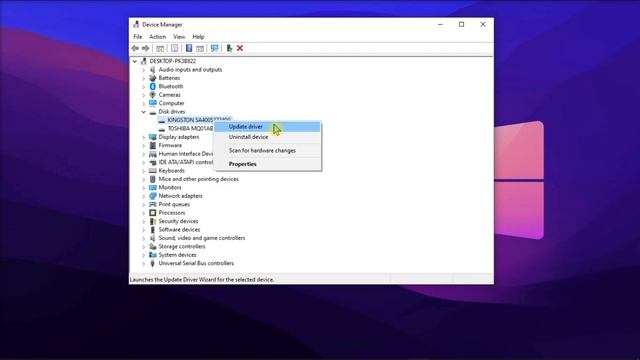Click the Scan for hardware changes monitor toolbar icon
This screenshot has height=360, width=640.
tap(215, 48)
